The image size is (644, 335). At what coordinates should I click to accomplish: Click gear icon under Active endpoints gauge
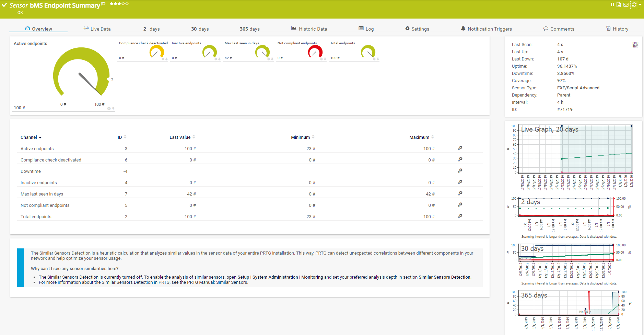tap(109, 109)
